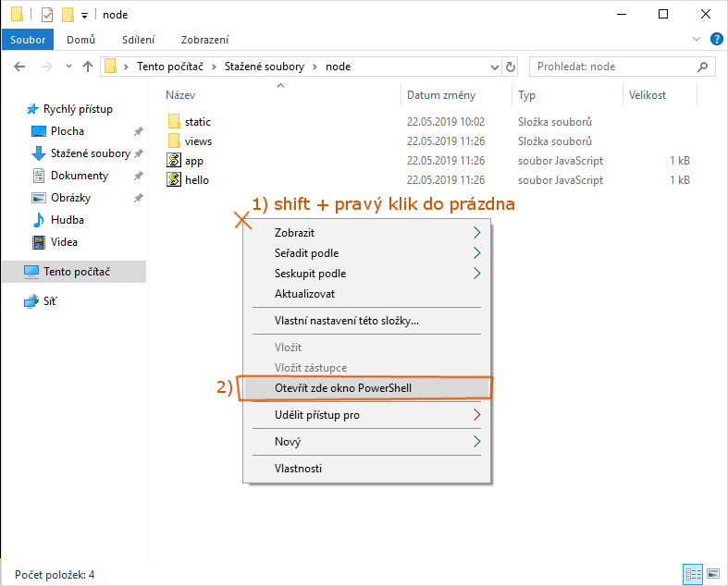This screenshot has height=586, width=728.
Task: Click the pin icon next to Plocha
Action: point(139,131)
